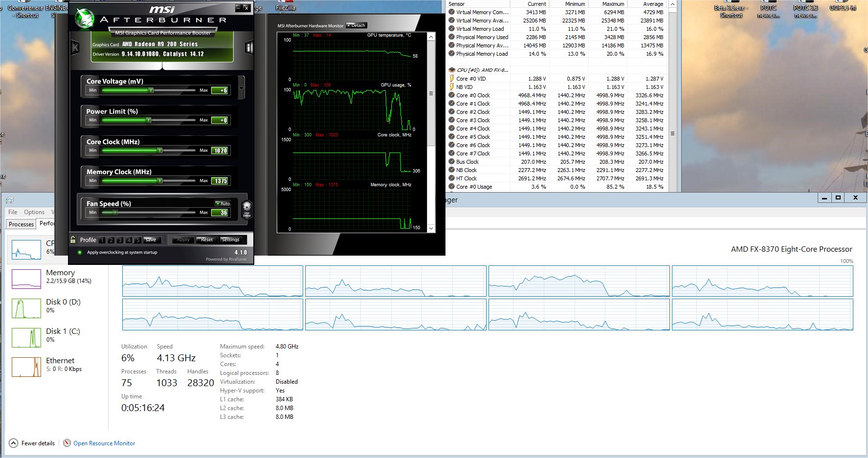
Task: Click the Core Clock slider handle
Action: tap(159, 150)
